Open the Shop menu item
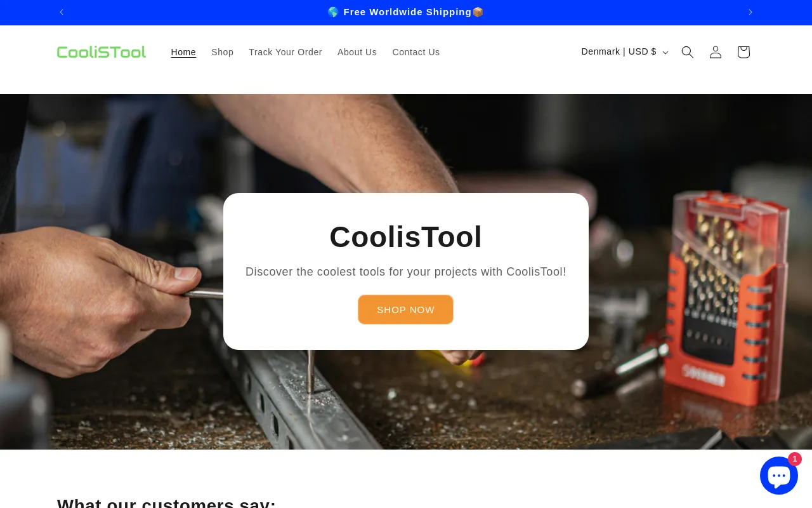 coord(223,52)
